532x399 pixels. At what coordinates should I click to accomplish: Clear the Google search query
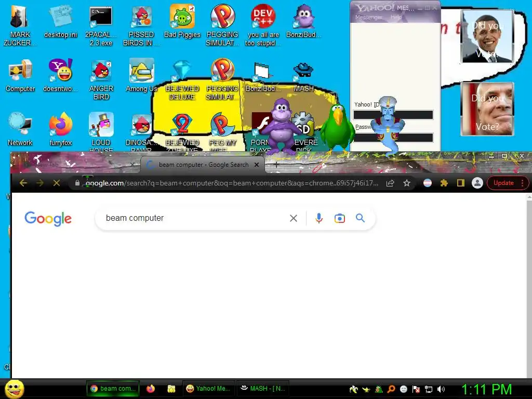(294, 218)
